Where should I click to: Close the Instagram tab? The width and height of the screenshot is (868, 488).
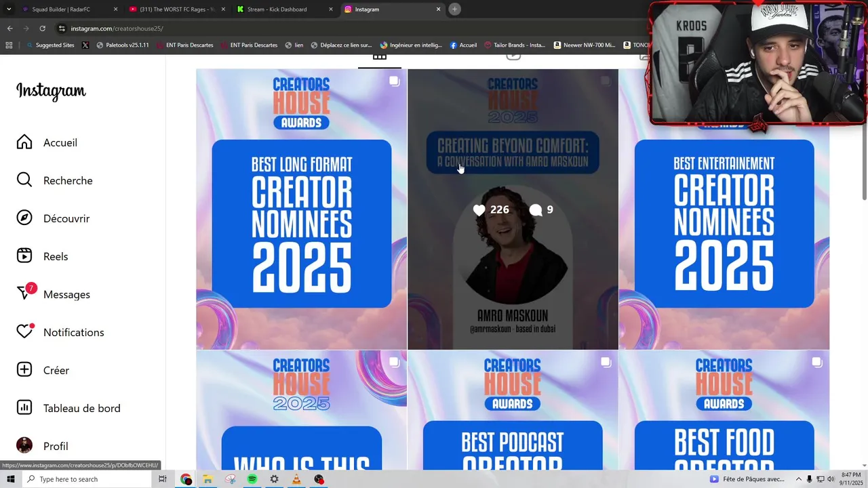pyautogui.click(x=438, y=9)
